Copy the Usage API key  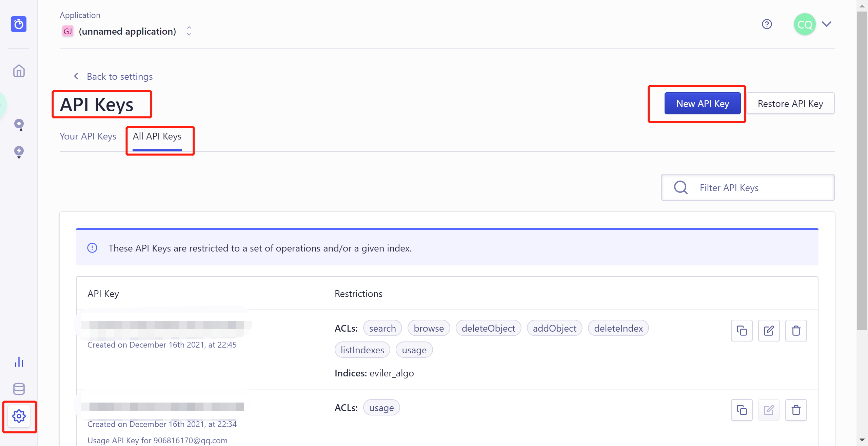coord(742,410)
